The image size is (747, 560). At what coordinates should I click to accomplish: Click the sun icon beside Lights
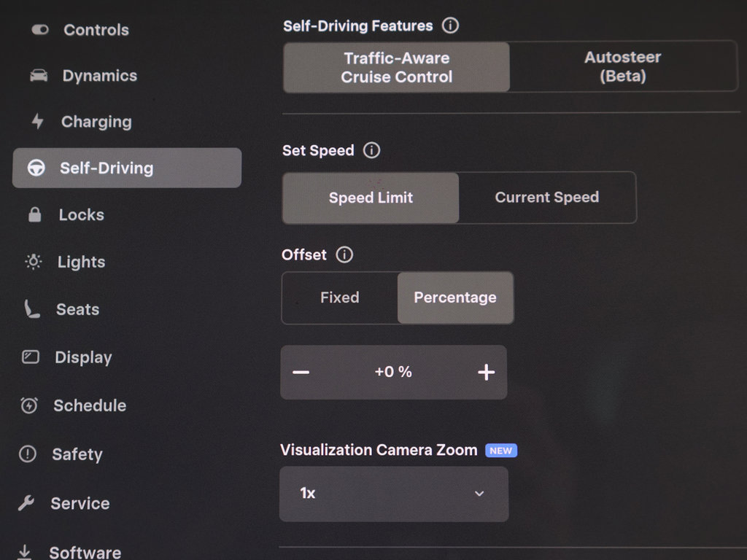pos(34,262)
